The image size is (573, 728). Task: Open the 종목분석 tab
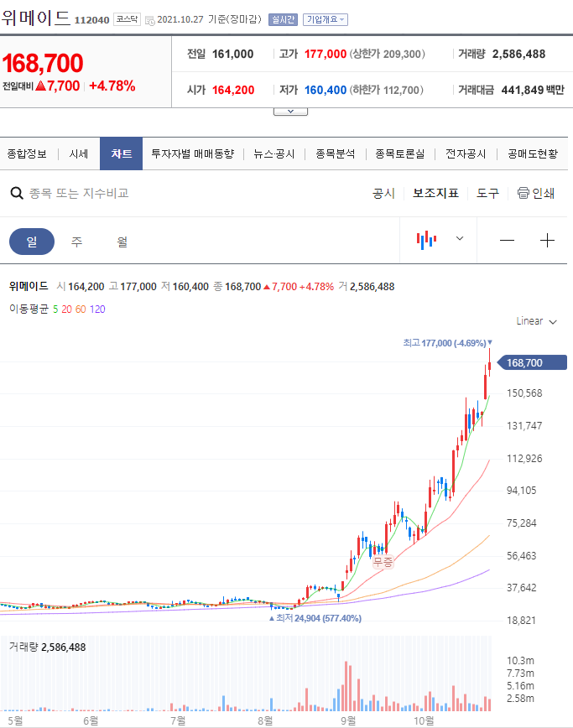(x=336, y=154)
